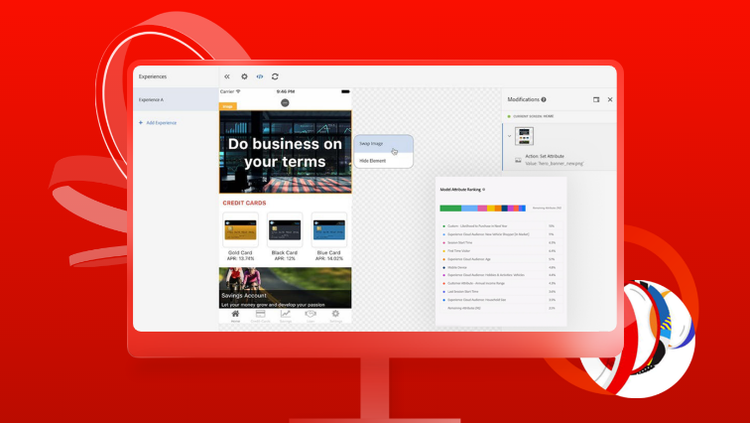Click the yellow segment of ranking bar
Image resolution: width=750 pixels, height=423 pixels.
point(491,208)
